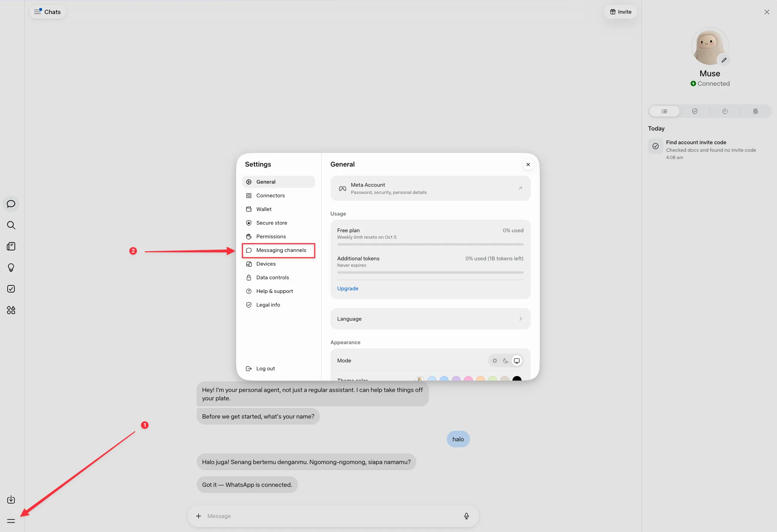Switch to the fingerprint tab in Muse panel
The image size is (777, 532).
[755, 111]
